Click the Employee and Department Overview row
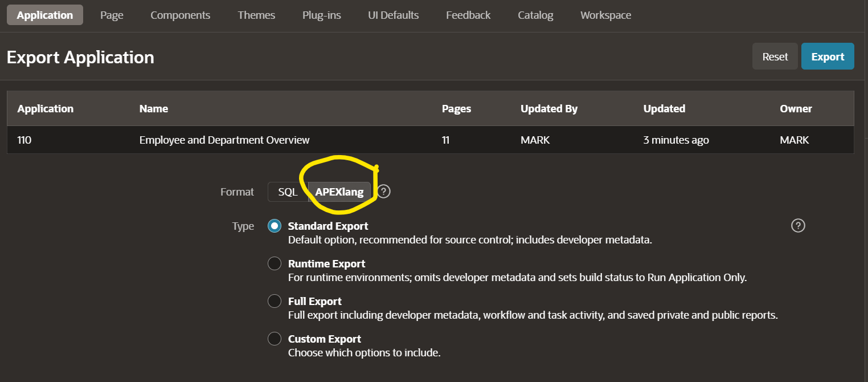 coord(431,140)
